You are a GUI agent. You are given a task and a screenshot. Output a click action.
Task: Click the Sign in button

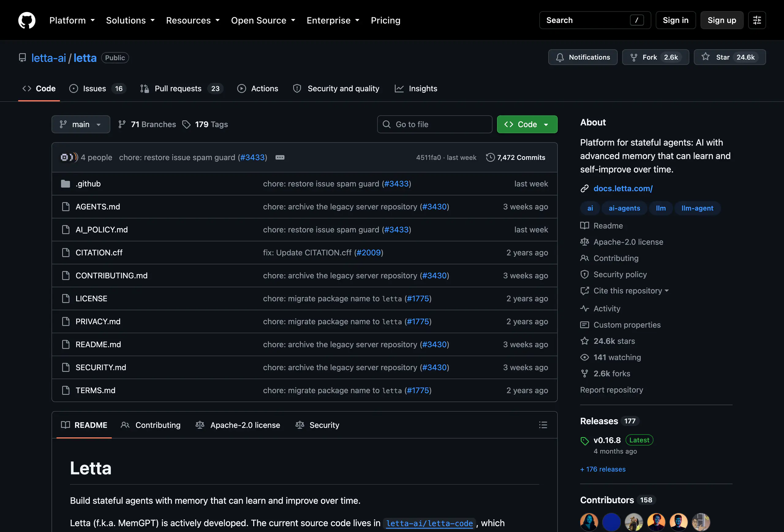point(675,20)
